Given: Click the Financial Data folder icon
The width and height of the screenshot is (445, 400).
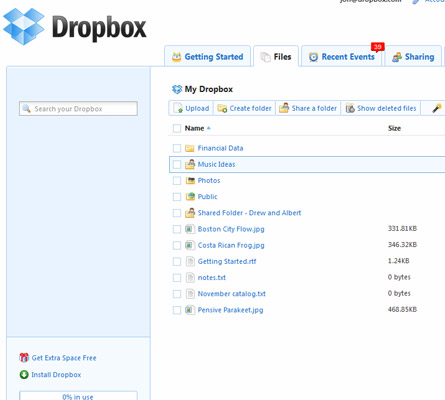Looking at the screenshot, I should coord(190,148).
